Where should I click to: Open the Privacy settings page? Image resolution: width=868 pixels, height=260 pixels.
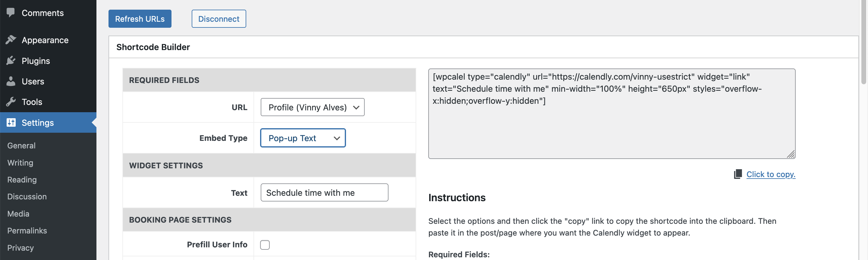coord(20,248)
